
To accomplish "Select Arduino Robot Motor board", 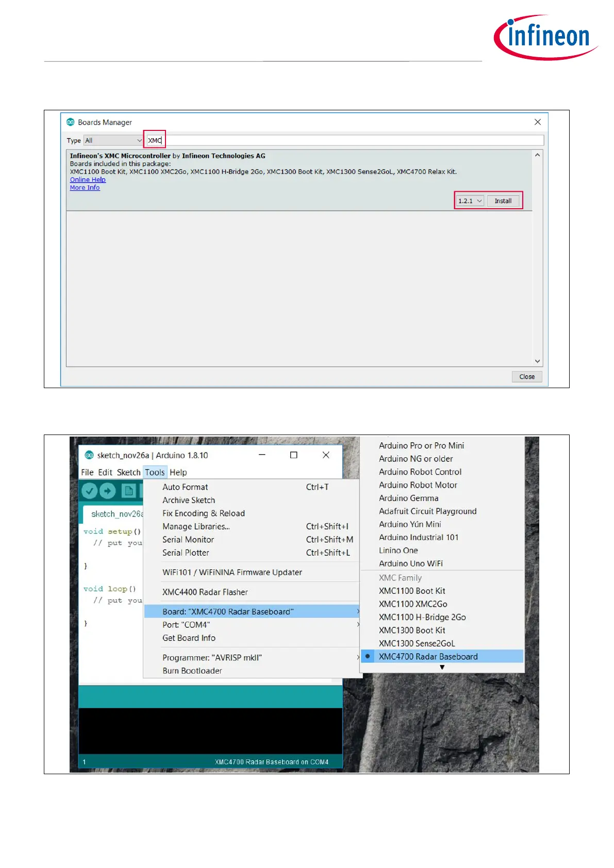I will click(442, 485).
